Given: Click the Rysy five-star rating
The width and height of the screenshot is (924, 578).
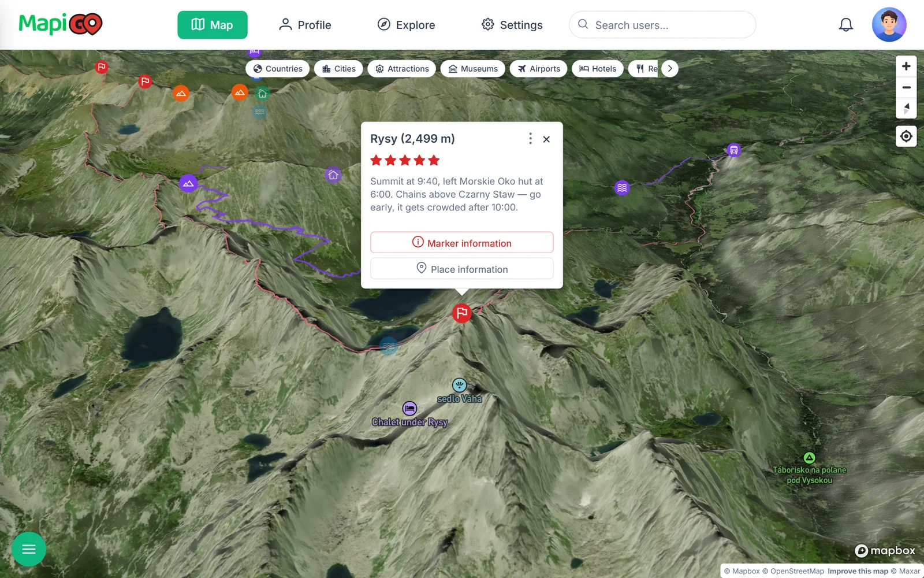Looking at the screenshot, I should tap(405, 160).
